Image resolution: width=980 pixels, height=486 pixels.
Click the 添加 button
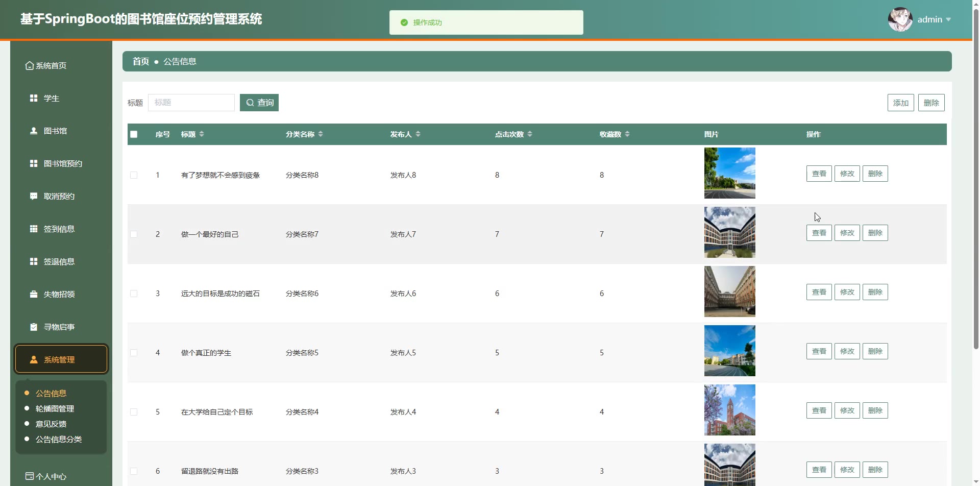900,103
